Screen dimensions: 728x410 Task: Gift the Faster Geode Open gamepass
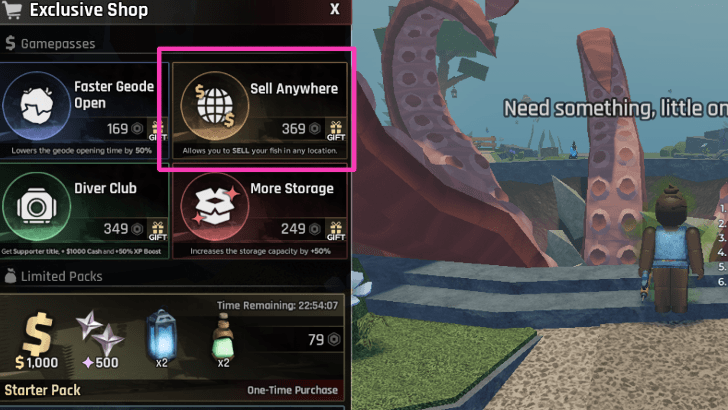(157, 130)
